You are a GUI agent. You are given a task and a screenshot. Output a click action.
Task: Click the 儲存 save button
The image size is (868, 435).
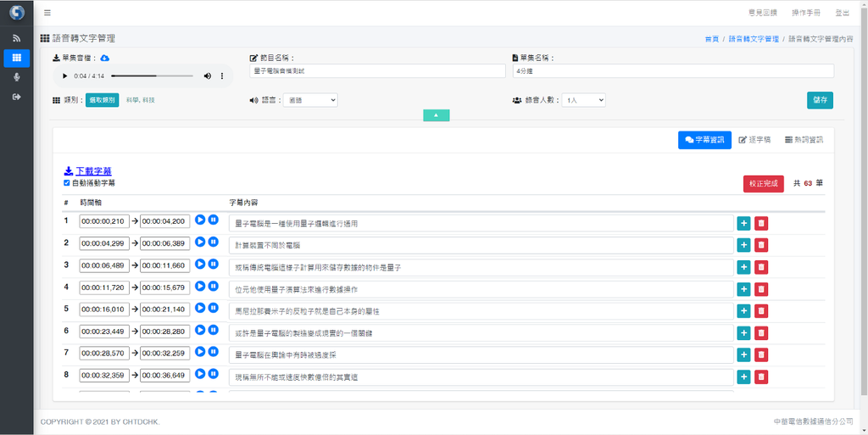(820, 100)
